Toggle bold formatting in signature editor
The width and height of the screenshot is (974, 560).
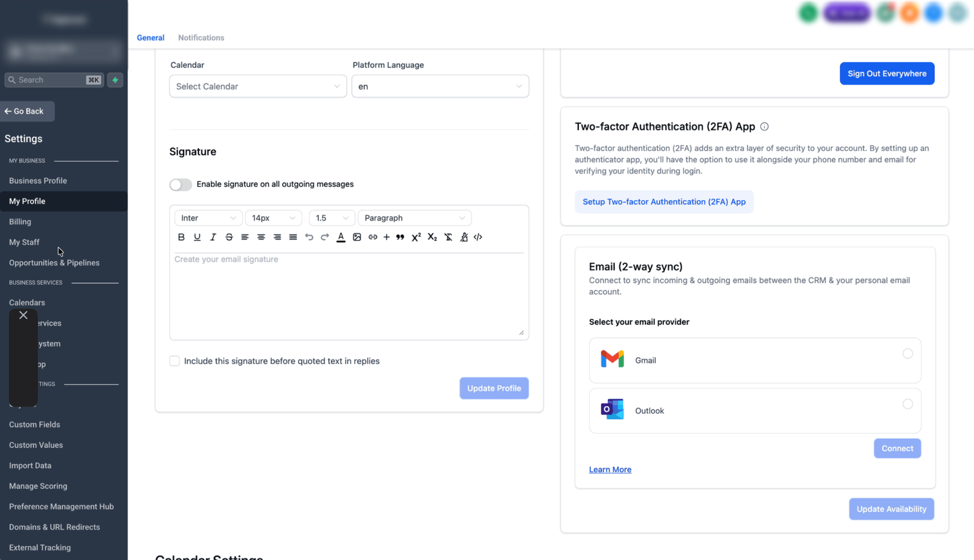(181, 237)
